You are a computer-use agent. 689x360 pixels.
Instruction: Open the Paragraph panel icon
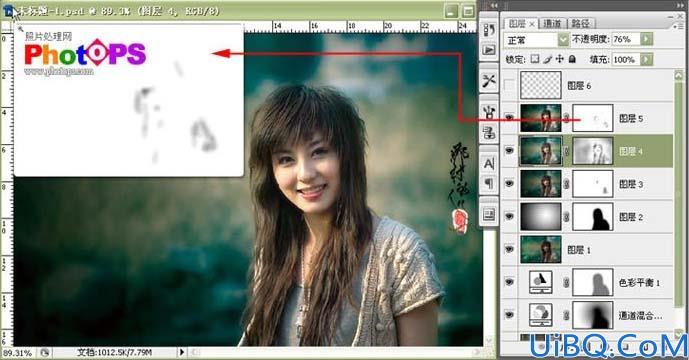click(x=489, y=183)
